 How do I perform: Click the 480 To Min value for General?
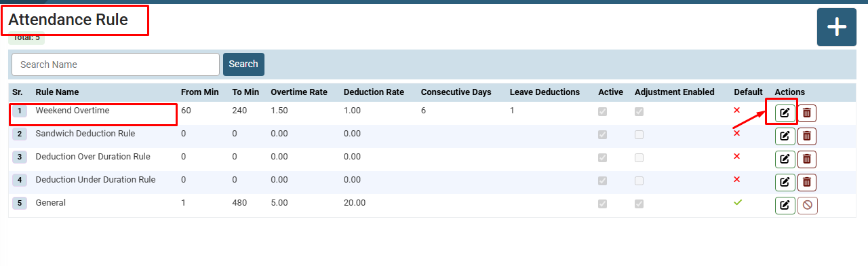click(x=239, y=202)
